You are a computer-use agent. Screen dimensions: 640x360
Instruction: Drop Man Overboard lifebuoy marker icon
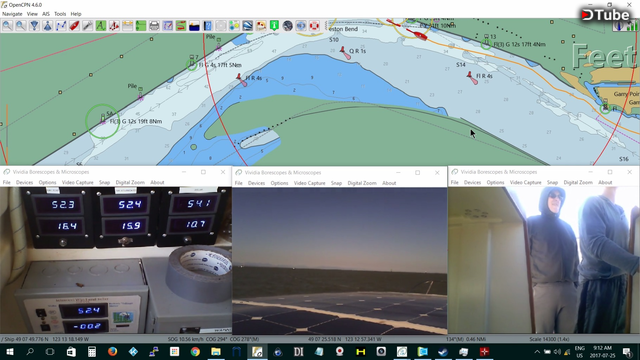point(314,26)
